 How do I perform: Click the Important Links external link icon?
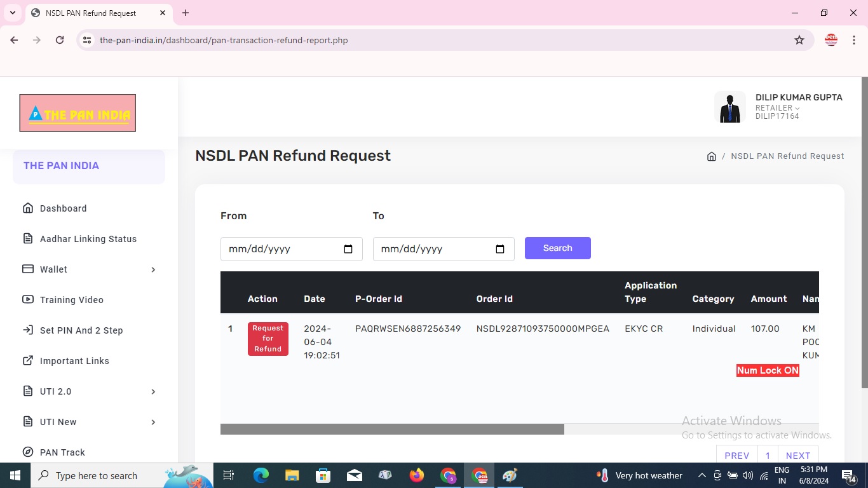pyautogui.click(x=28, y=361)
